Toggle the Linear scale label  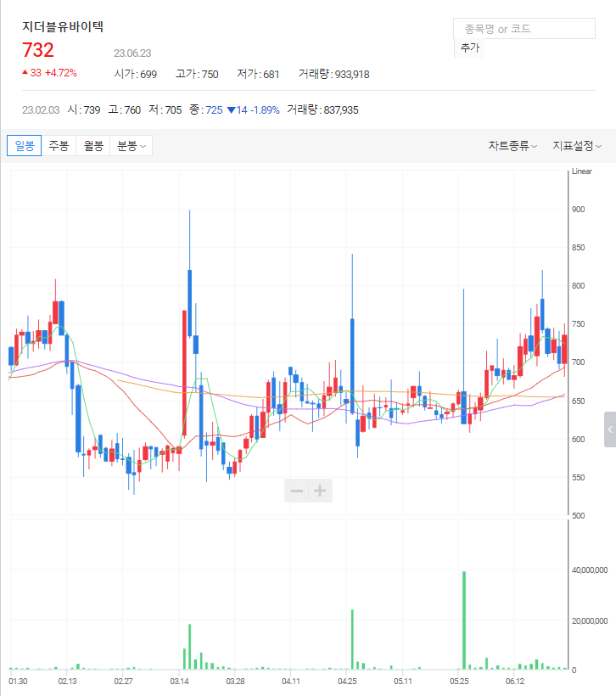(x=582, y=171)
